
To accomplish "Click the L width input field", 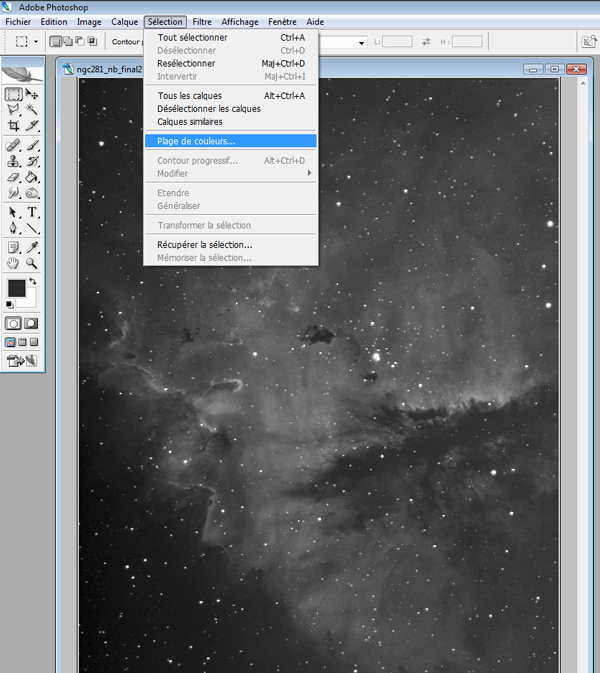I will tap(397, 42).
